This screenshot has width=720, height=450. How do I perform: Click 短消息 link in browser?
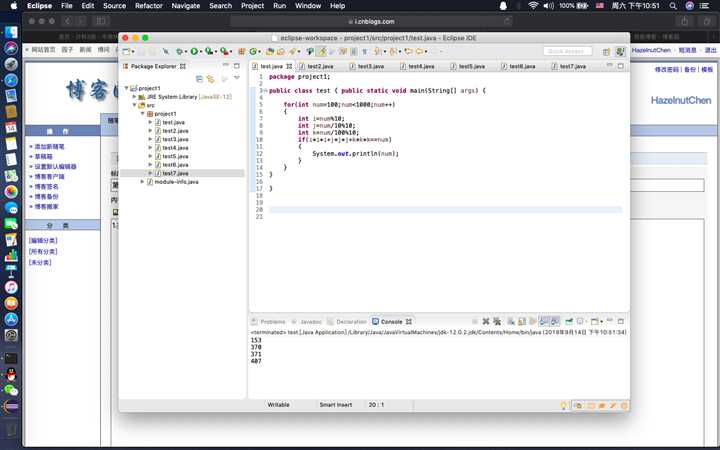687,50
